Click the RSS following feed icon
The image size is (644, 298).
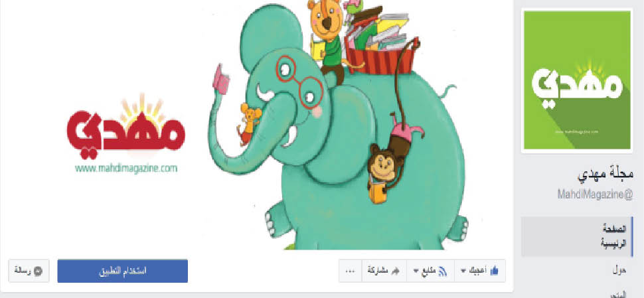(x=443, y=271)
